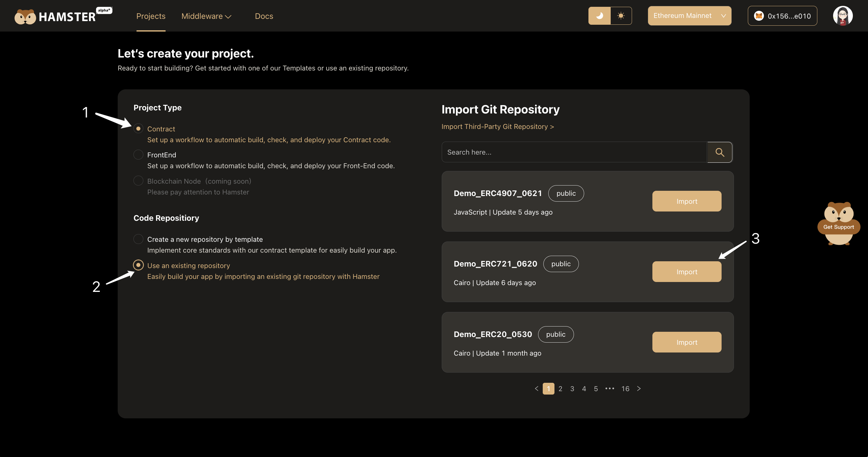Switch to light mode sun icon
The width and height of the screenshot is (868, 457).
pos(621,15)
